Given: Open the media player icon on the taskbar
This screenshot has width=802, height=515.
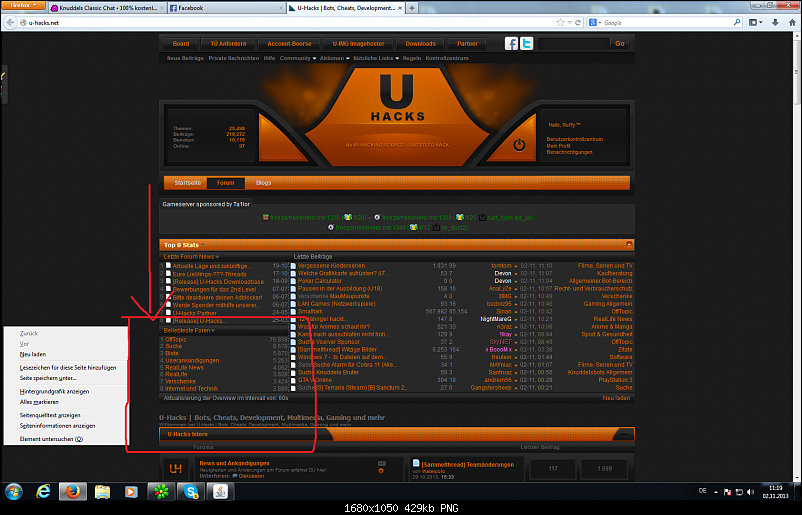Looking at the screenshot, I should click(131, 492).
